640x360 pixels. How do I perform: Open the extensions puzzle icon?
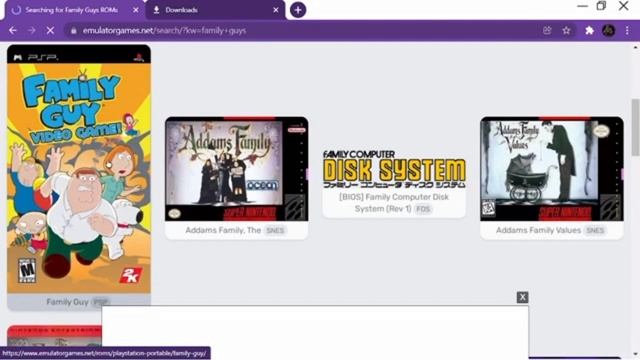pyautogui.click(x=589, y=31)
